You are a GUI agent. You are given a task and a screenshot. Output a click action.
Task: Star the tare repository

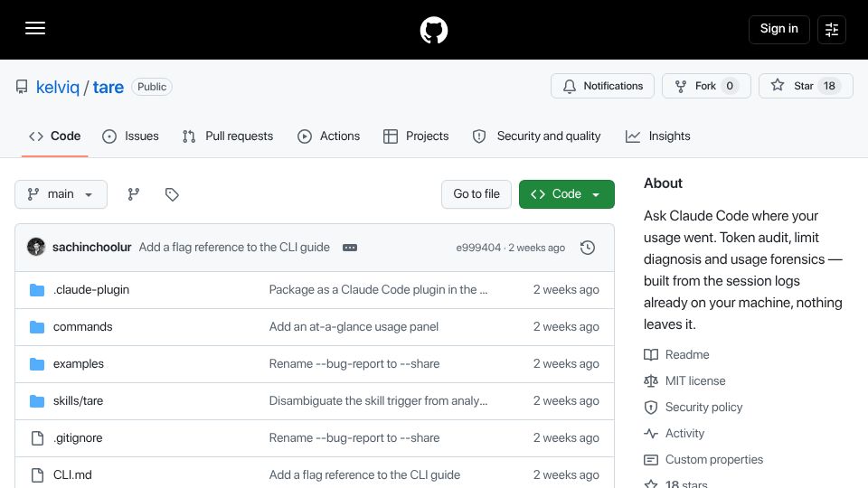coord(806,86)
